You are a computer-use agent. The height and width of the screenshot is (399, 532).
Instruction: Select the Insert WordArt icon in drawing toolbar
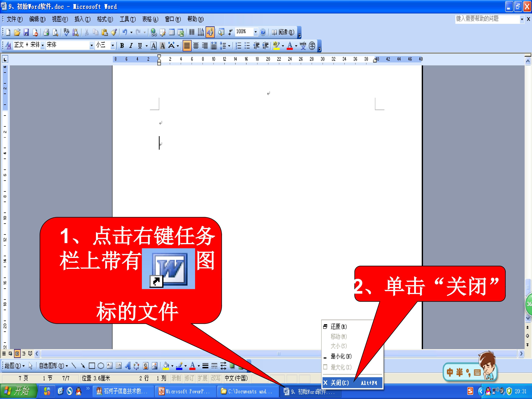[x=128, y=366]
